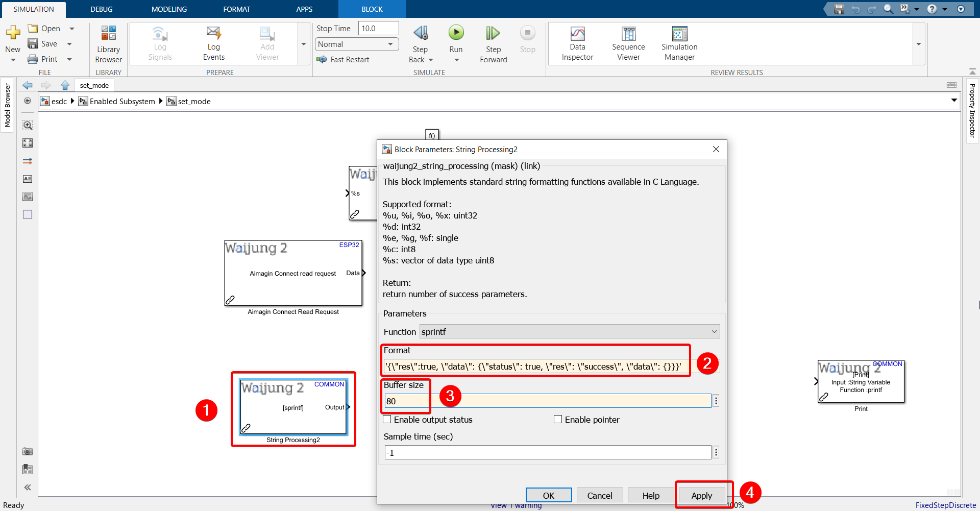Enable the output status checkbox
Image resolution: width=980 pixels, height=511 pixels.
click(387, 420)
